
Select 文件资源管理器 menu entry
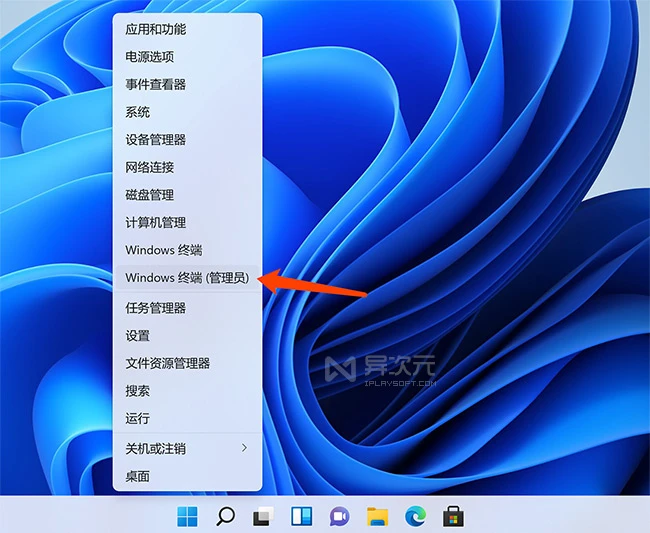click(187, 363)
